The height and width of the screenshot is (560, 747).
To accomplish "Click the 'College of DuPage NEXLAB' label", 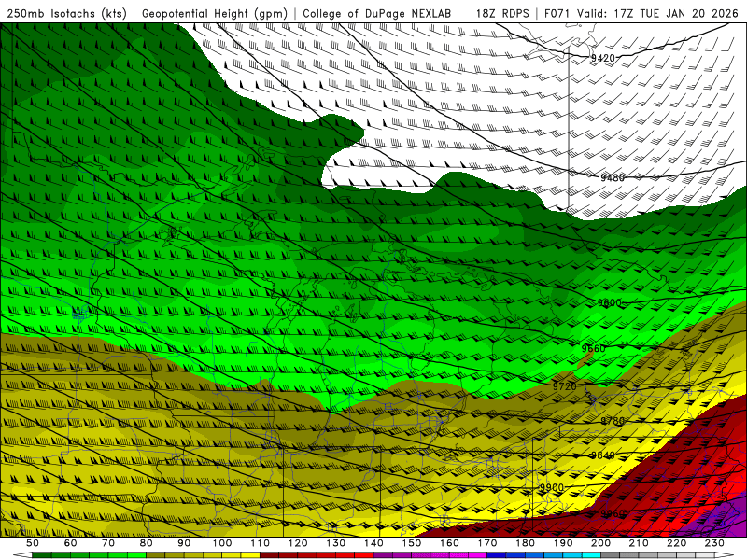I will tap(377, 13).
